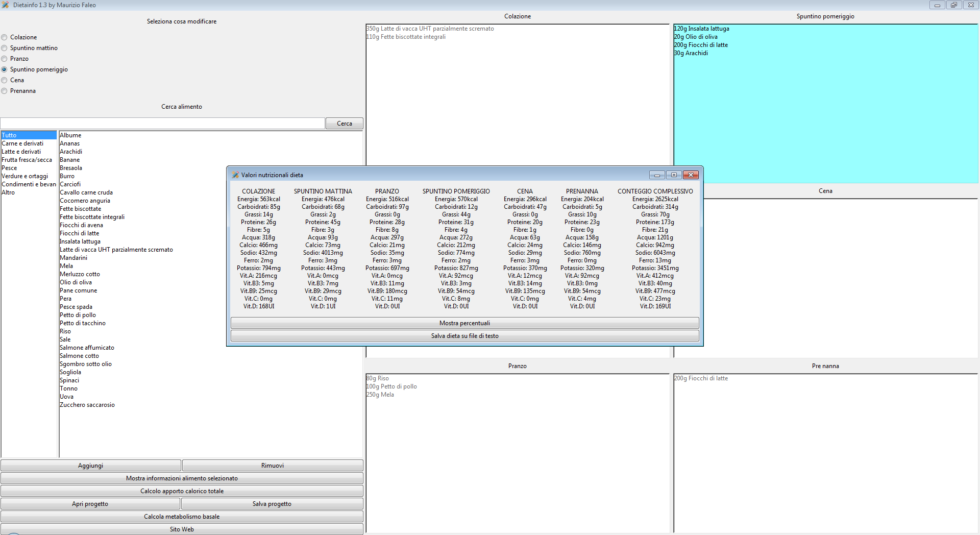Click Mostra percentuali in nutrition dialog
The image size is (980, 535).
pos(464,323)
